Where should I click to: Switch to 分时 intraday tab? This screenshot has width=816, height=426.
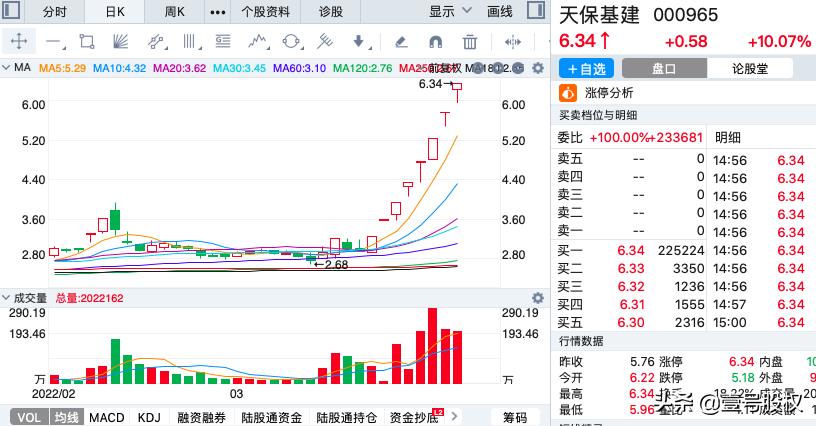(x=55, y=11)
